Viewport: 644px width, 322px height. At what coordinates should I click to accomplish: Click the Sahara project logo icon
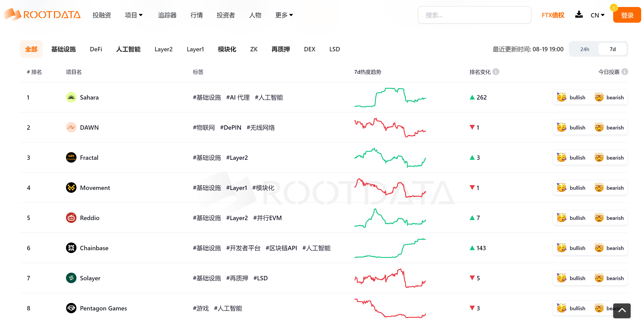(x=71, y=97)
